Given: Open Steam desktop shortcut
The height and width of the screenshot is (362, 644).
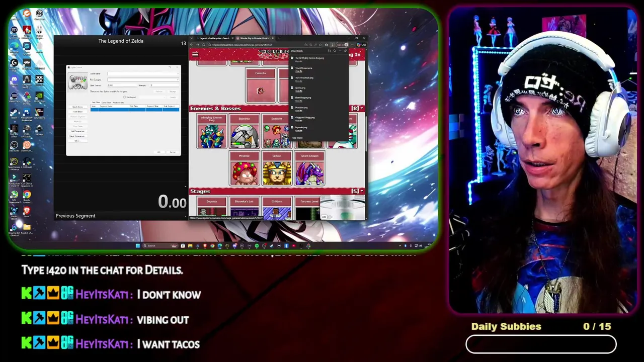Looking at the screenshot, I should tap(14, 112).
